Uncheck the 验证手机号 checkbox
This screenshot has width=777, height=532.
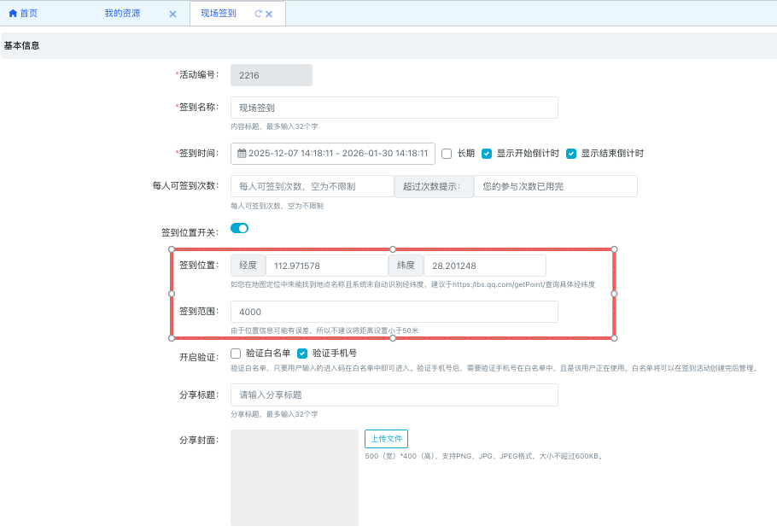coord(302,353)
